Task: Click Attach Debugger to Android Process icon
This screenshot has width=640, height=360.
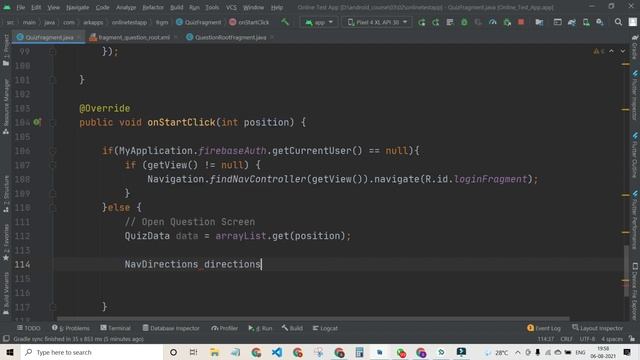Action: pos(507,22)
